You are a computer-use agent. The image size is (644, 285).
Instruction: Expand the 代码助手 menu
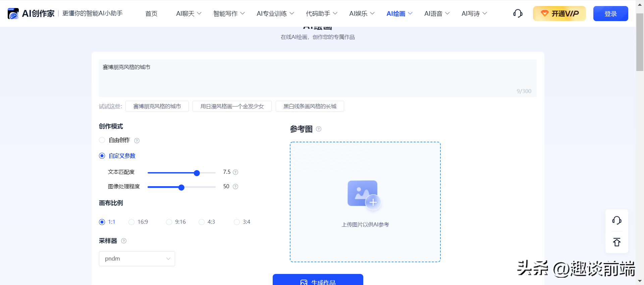pos(322,13)
